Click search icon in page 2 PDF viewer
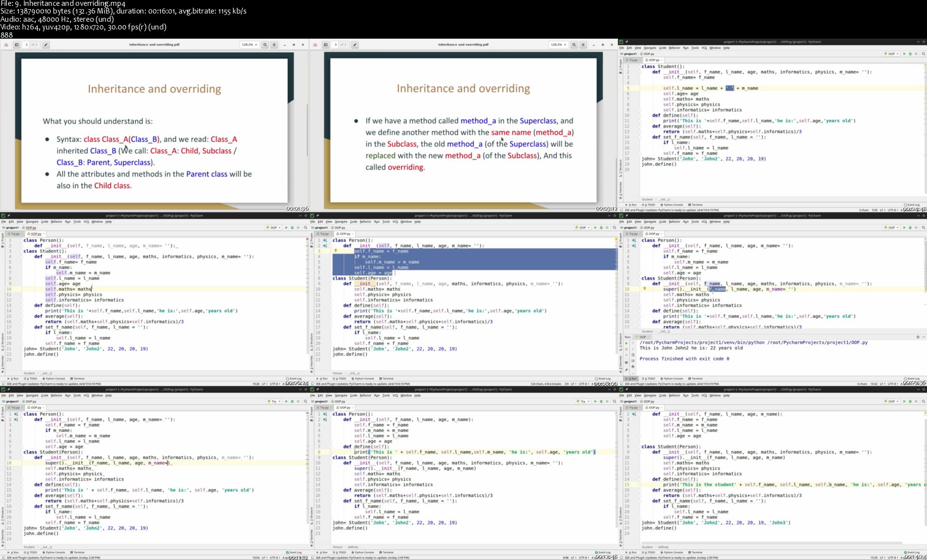Image resolution: width=927 pixels, height=560 pixels. 265,44
